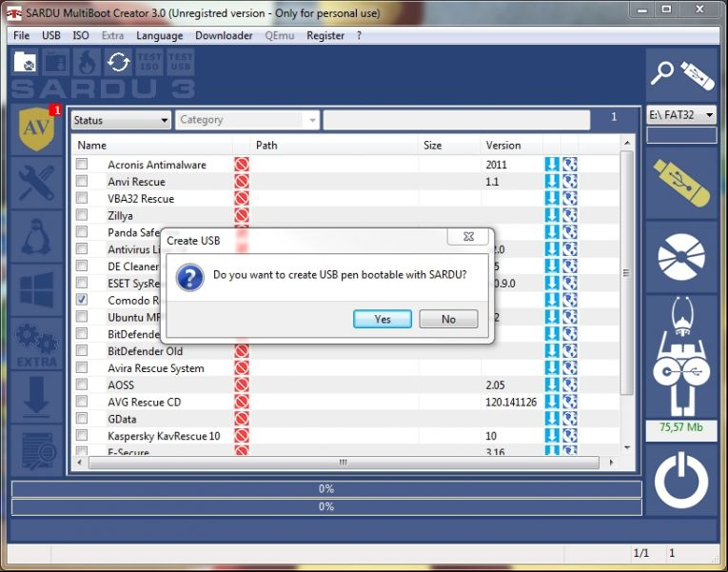
Task: Open the question mark help menu
Action: (359, 36)
